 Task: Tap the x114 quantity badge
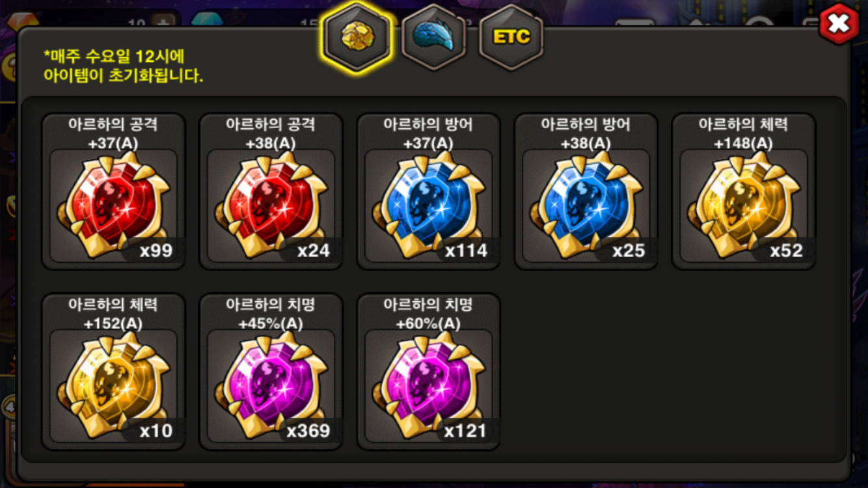465,251
